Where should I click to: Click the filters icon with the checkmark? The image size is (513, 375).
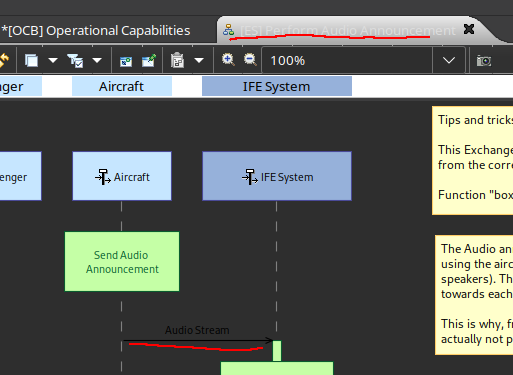point(75,61)
